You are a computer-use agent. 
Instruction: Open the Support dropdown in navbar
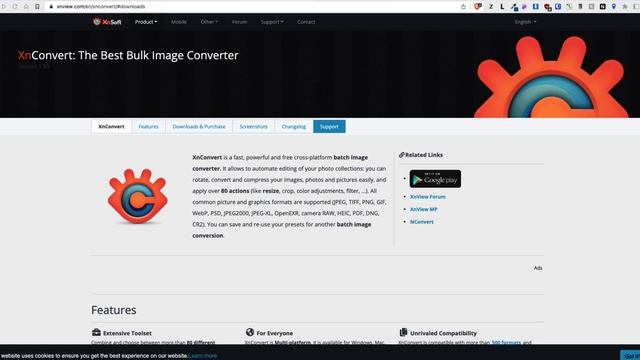pyautogui.click(x=272, y=22)
